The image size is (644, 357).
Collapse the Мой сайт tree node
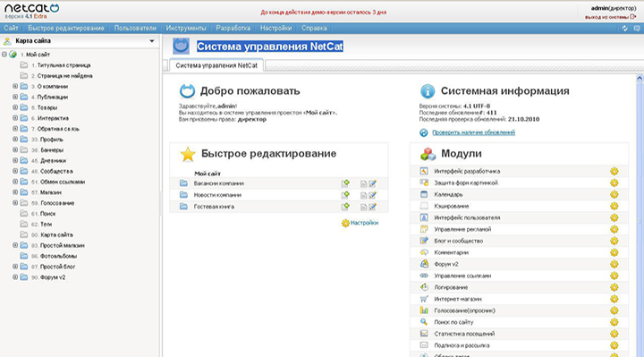click(x=4, y=55)
